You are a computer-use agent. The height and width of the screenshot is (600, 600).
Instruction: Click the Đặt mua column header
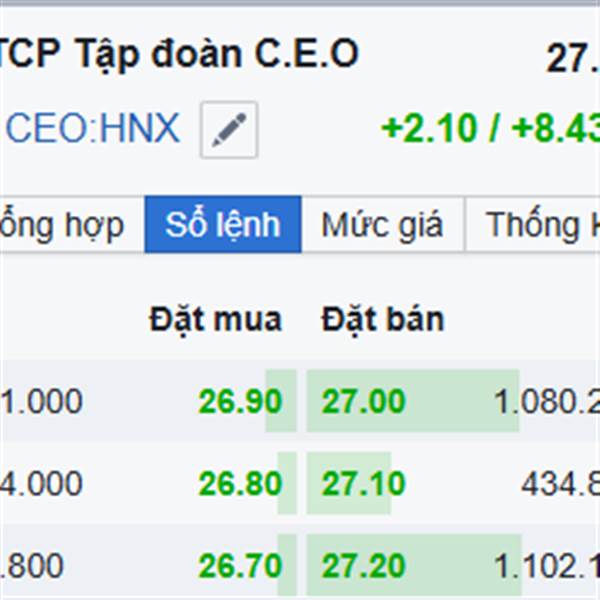215,320
